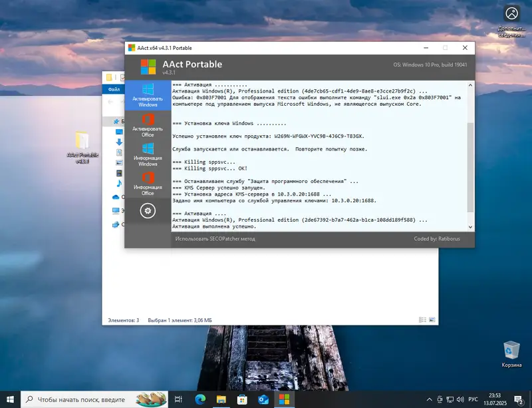Open AAct settings via the gear icon
Screen dimensions: 532x408
pyautogui.click(x=148, y=210)
